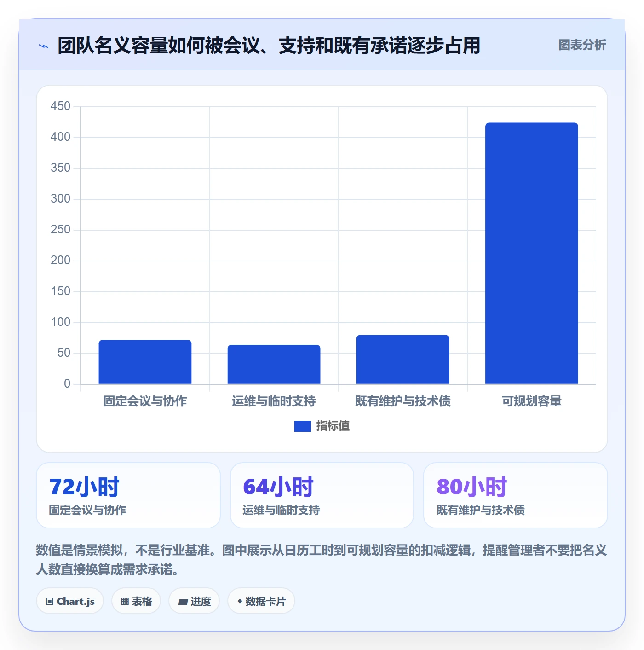The image size is (644, 650).
Task: Click the x-axis label 既有维护与技术债
Action: [x=402, y=401]
